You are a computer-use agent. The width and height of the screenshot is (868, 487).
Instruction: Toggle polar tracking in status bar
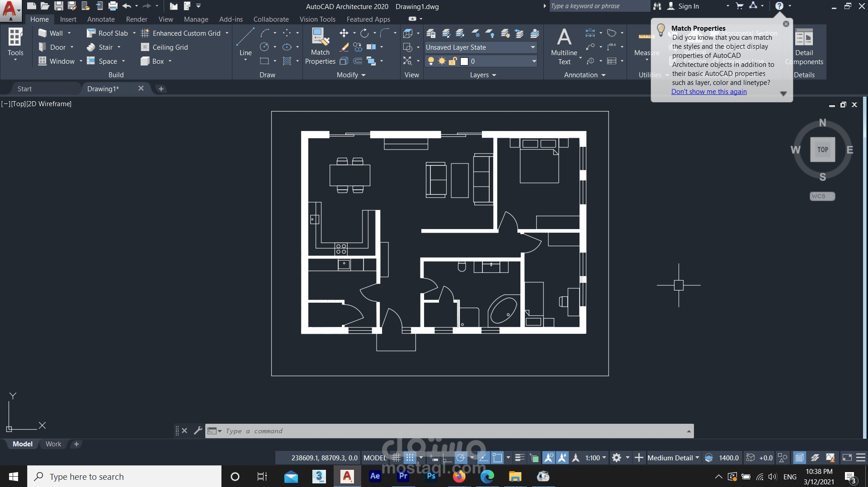(x=461, y=458)
